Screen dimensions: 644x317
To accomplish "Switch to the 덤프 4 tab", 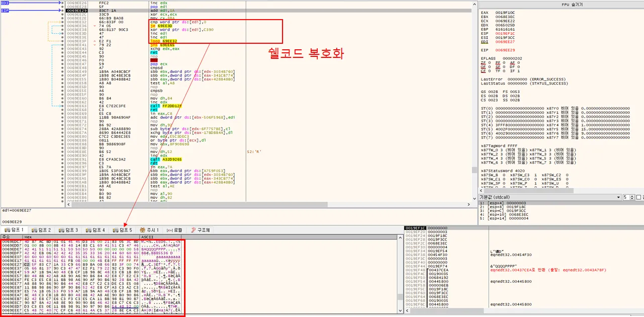I will (96, 230).
